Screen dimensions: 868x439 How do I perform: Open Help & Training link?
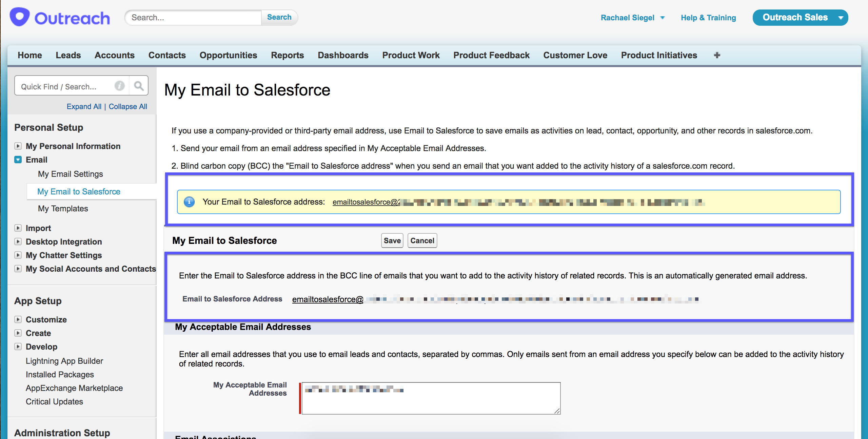708,18
